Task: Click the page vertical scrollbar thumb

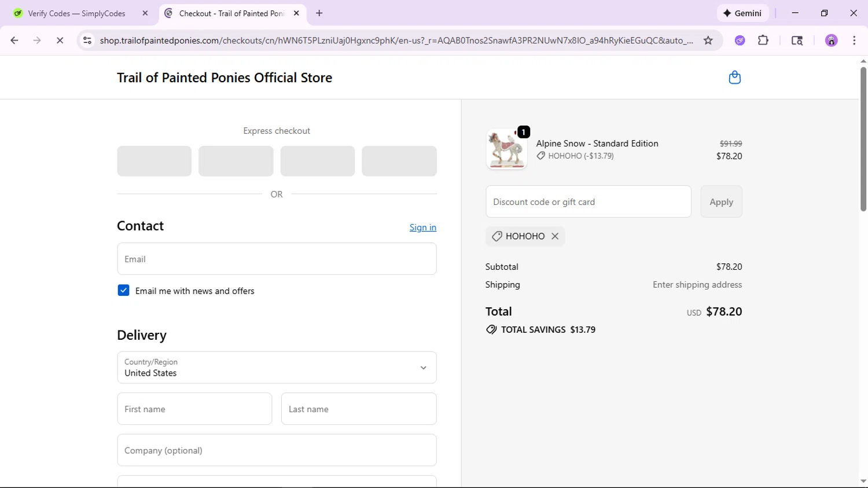Action: pos(863,139)
